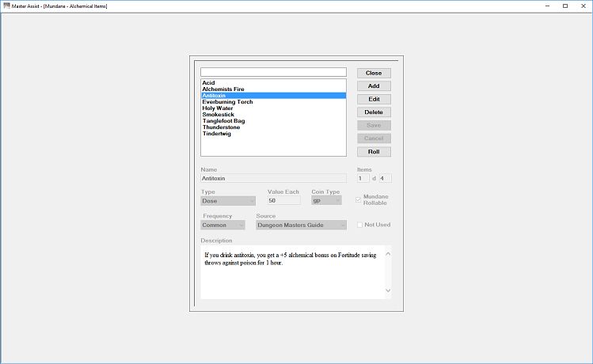This screenshot has height=364, width=593.
Task: Click the description scrollbar down arrow
Action: tap(388, 290)
